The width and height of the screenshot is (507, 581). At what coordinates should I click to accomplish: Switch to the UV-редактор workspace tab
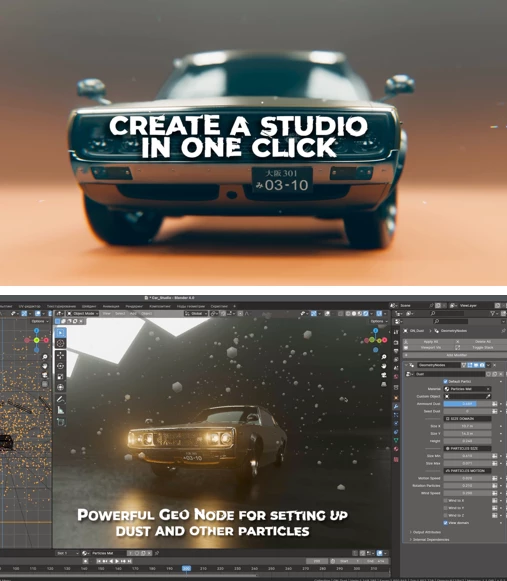pyautogui.click(x=30, y=306)
